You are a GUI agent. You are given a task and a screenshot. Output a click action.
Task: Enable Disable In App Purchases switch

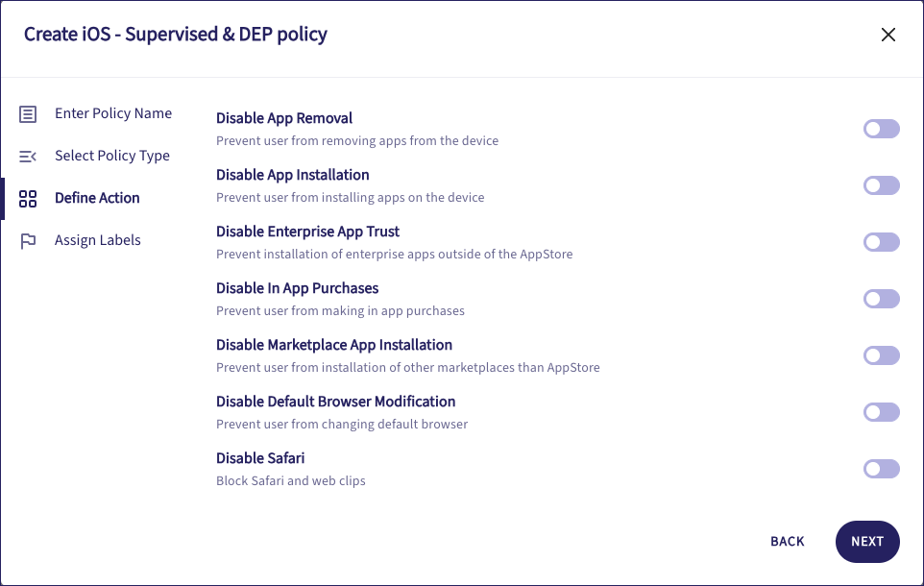click(x=881, y=299)
